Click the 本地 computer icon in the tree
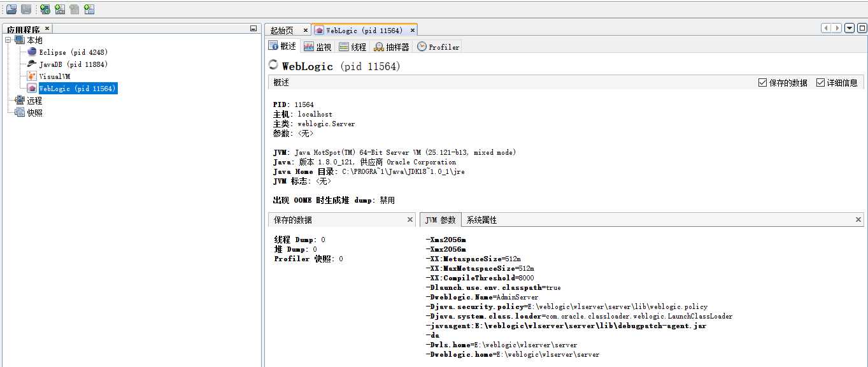Viewport: 868px width, 367px height. pos(19,40)
